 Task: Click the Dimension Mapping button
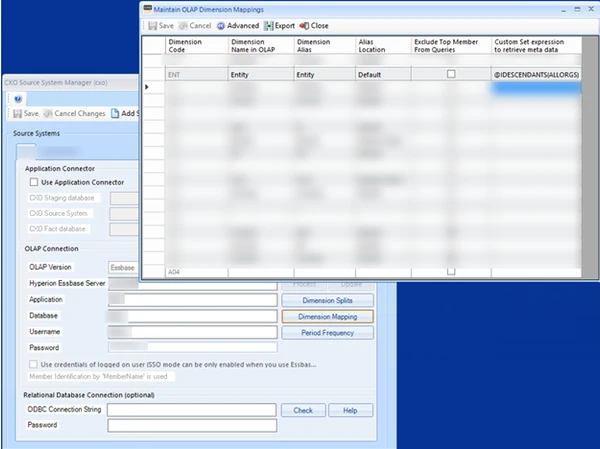[x=328, y=317]
